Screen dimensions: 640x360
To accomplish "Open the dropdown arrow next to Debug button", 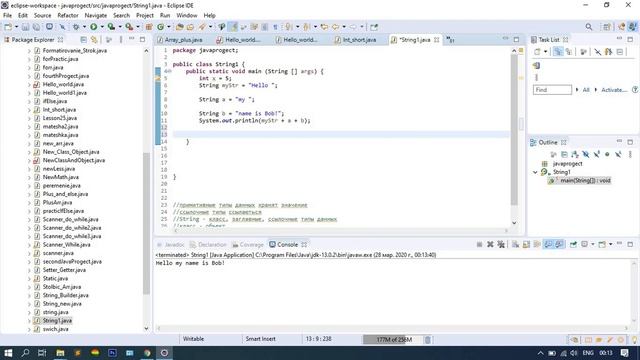I will 84,27.
